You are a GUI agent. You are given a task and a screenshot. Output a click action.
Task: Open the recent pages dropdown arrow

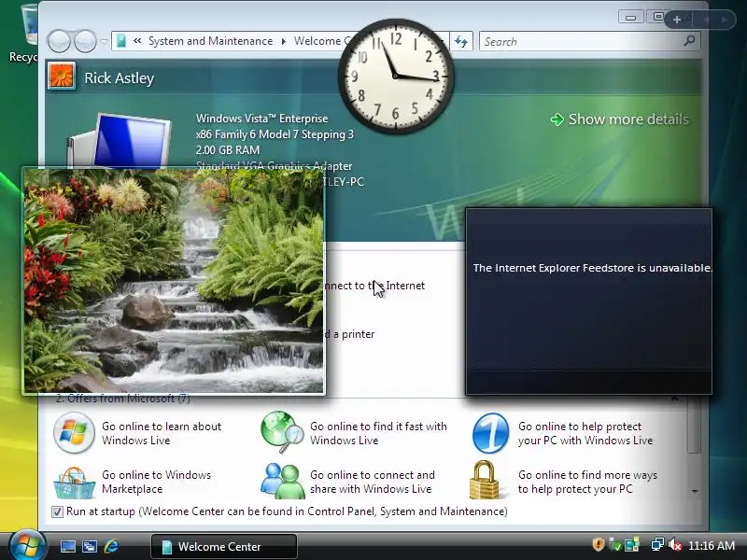[105, 41]
